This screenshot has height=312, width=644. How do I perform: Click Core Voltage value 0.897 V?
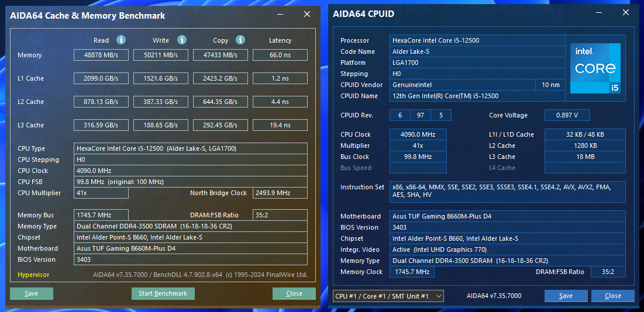coord(567,115)
